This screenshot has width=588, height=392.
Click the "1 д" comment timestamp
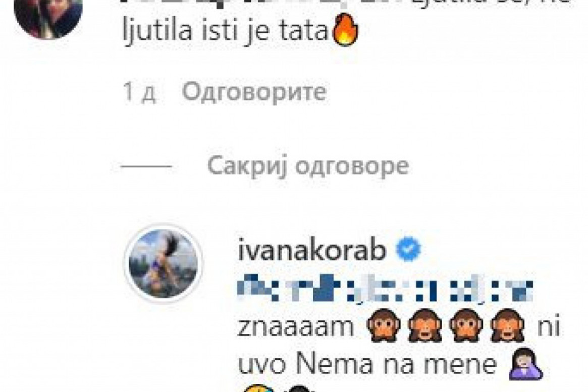pos(139,92)
